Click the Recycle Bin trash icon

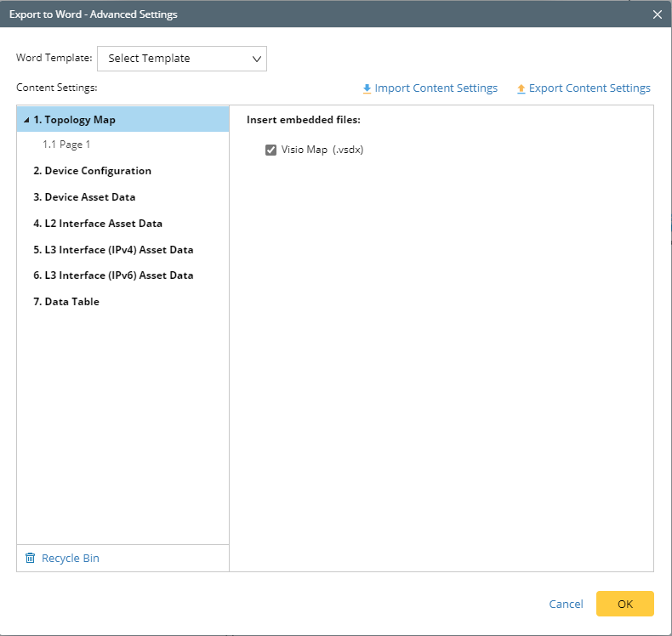[x=31, y=559]
